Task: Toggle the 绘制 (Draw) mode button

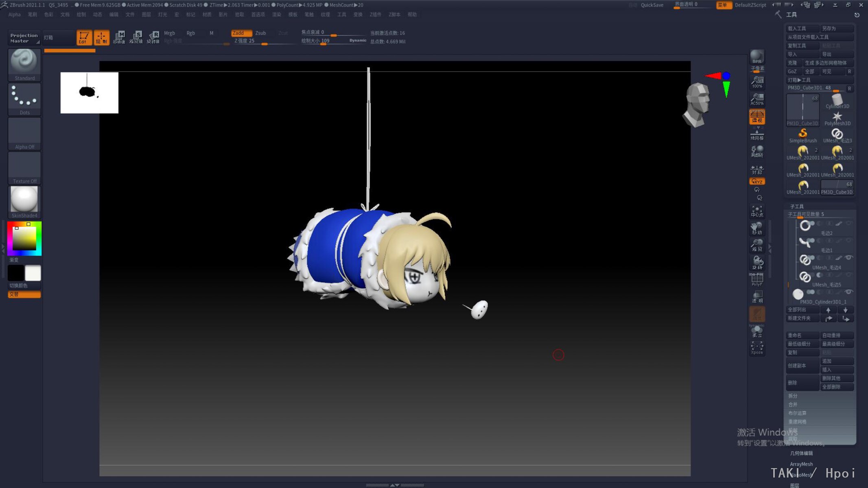Action: click(x=101, y=37)
